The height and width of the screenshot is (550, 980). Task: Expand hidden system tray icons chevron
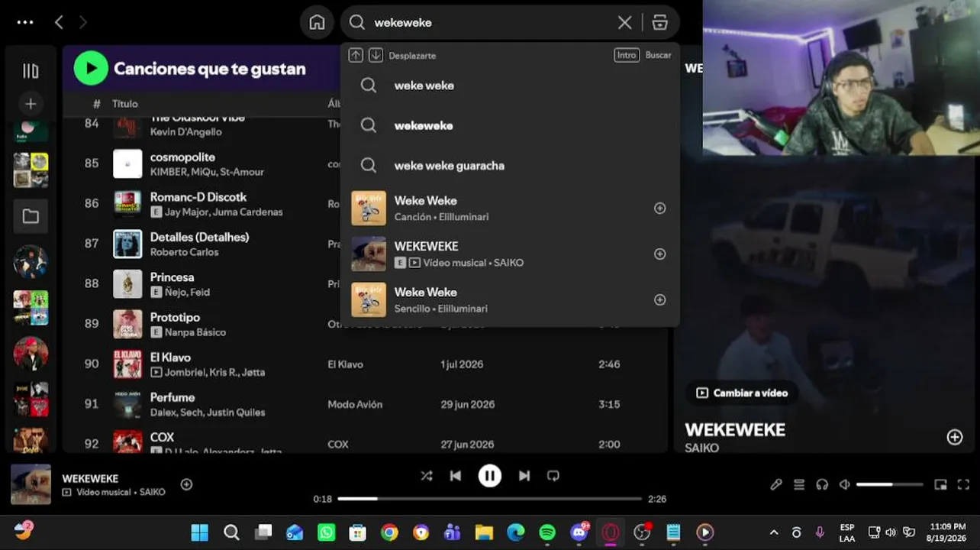coord(774,532)
